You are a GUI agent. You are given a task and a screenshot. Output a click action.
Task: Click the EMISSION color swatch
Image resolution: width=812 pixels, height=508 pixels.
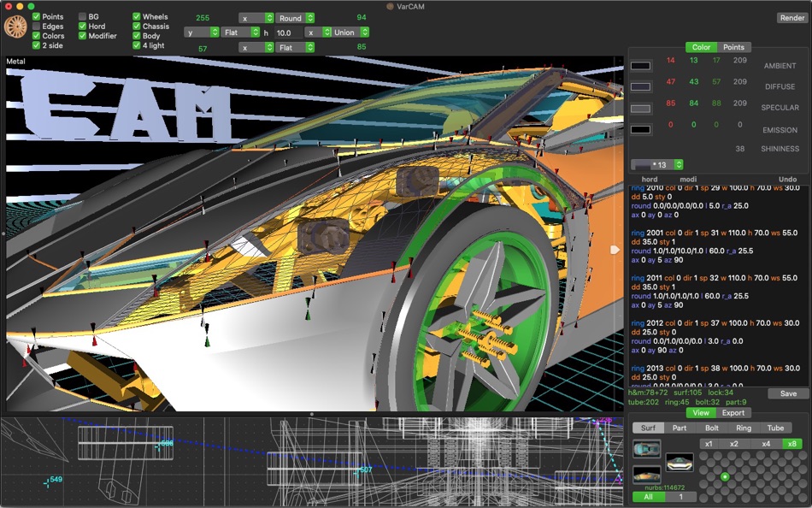(x=640, y=130)
